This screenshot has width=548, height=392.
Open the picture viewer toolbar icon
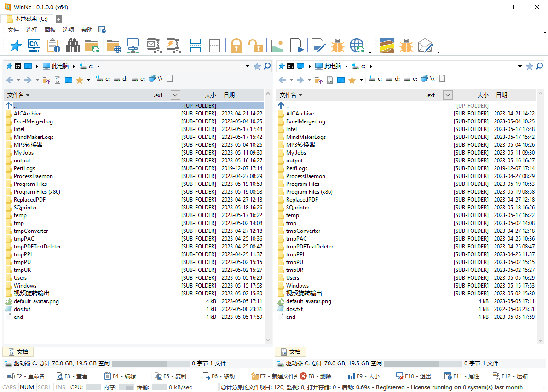tap(277, 46)
